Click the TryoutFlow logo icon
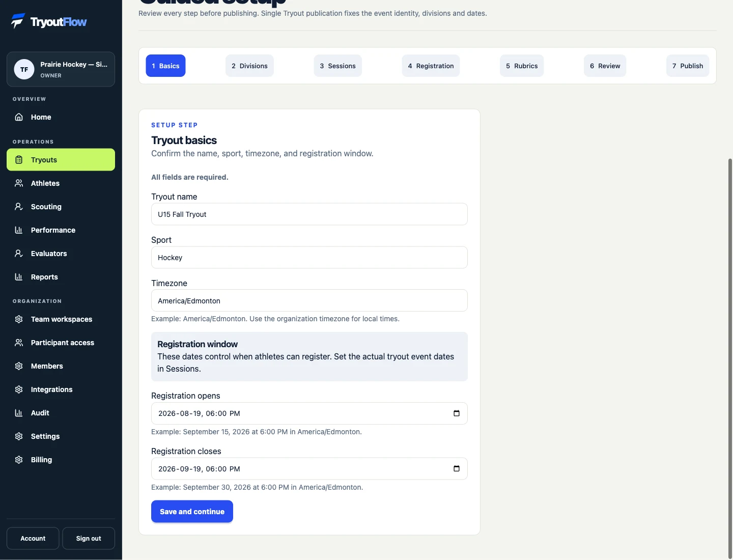The width and height of the screenshot is (733, 560). 18,21
